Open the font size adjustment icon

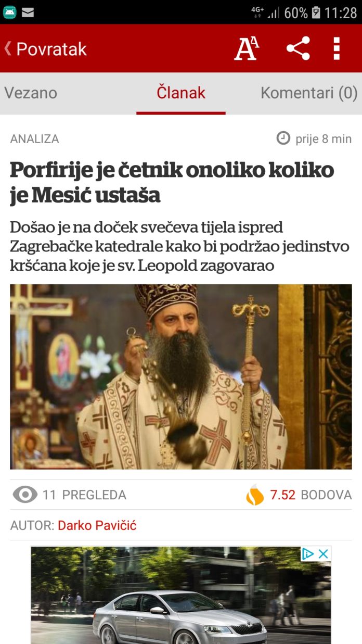247,49
